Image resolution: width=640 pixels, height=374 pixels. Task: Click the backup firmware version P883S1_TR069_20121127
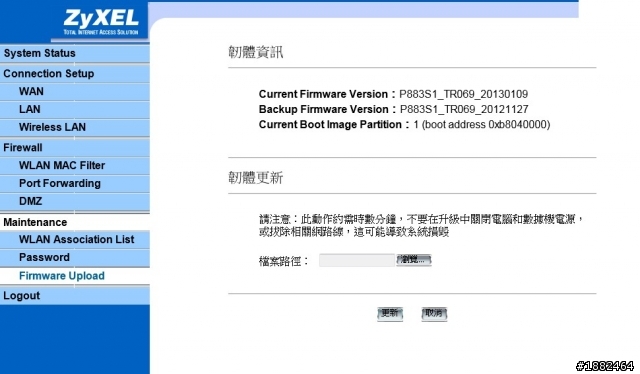pos(464,109)
